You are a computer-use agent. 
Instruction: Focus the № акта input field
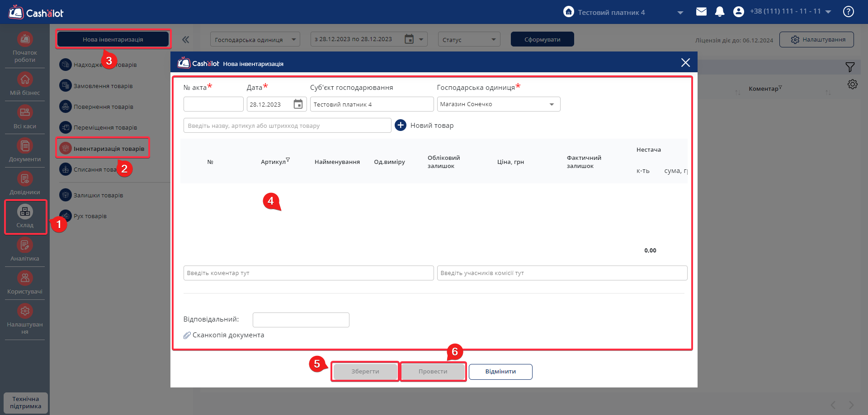tap(213, 104)
